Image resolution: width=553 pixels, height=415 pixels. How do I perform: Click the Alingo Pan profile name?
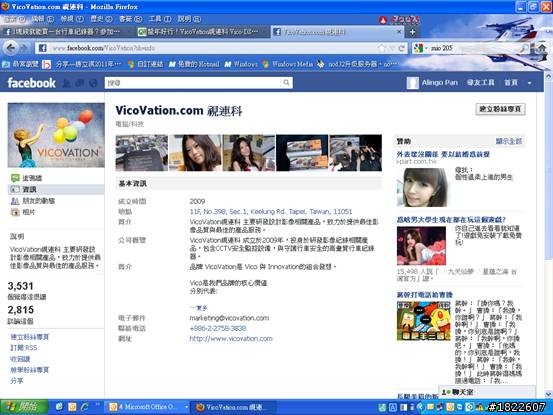click(x=439, y=83)
